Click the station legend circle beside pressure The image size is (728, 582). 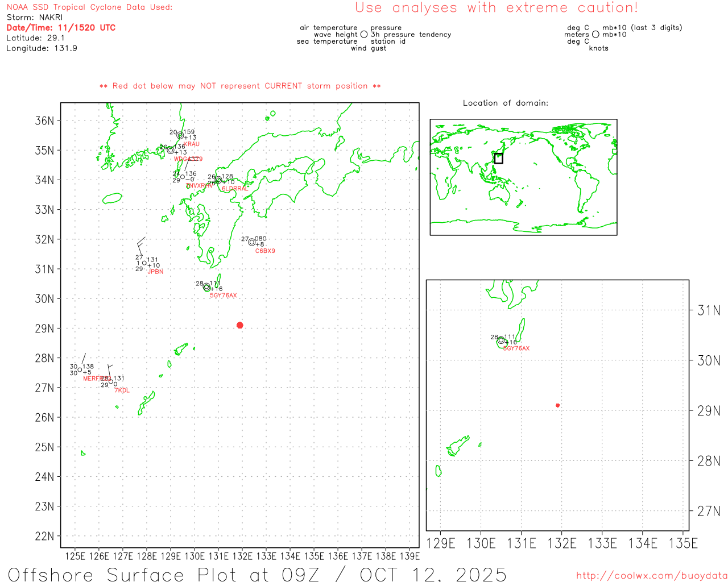point(364,35)
